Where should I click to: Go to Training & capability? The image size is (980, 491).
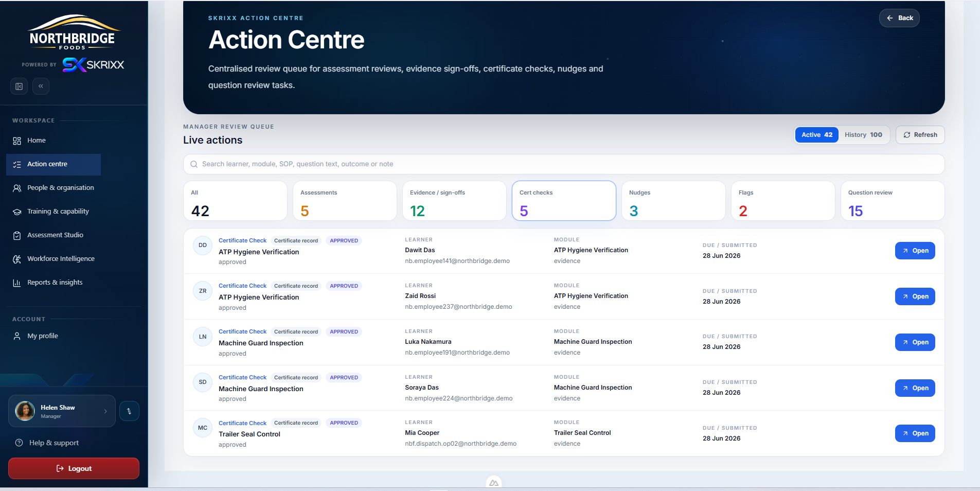[54, 212]
